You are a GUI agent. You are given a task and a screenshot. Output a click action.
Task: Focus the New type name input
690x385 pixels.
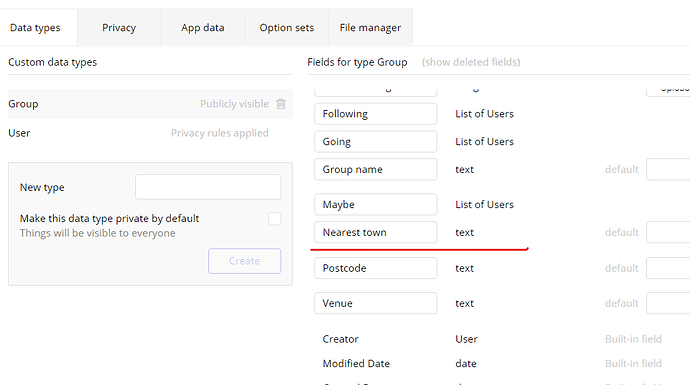point(208,187)
